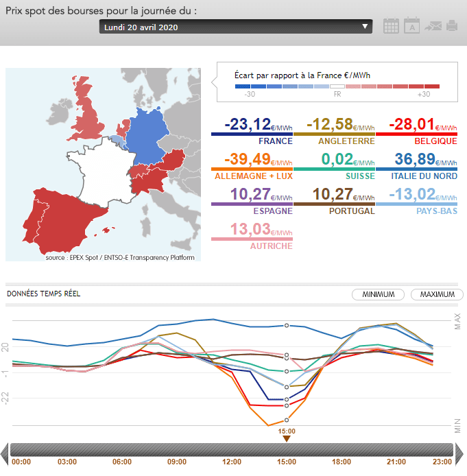Click the dark red +30 end of the color scale
Screen dimensions: 467x476
point(431,87)
